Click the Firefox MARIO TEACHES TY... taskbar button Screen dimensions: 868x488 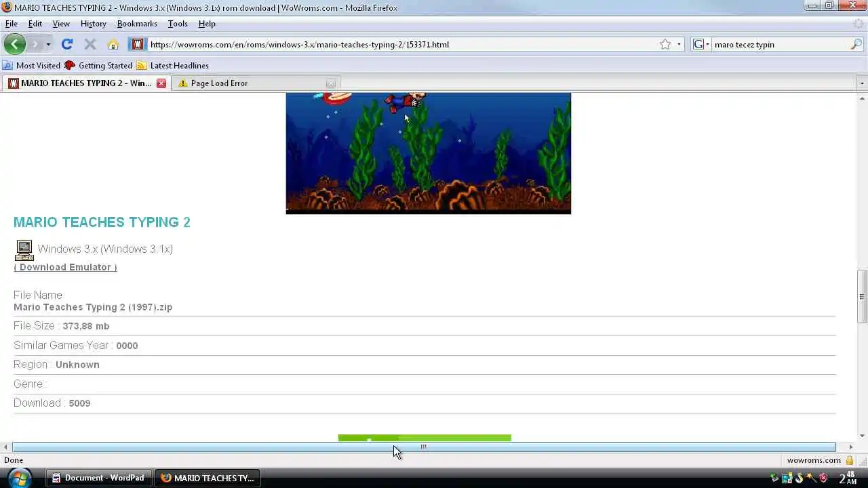coord(208,478)
